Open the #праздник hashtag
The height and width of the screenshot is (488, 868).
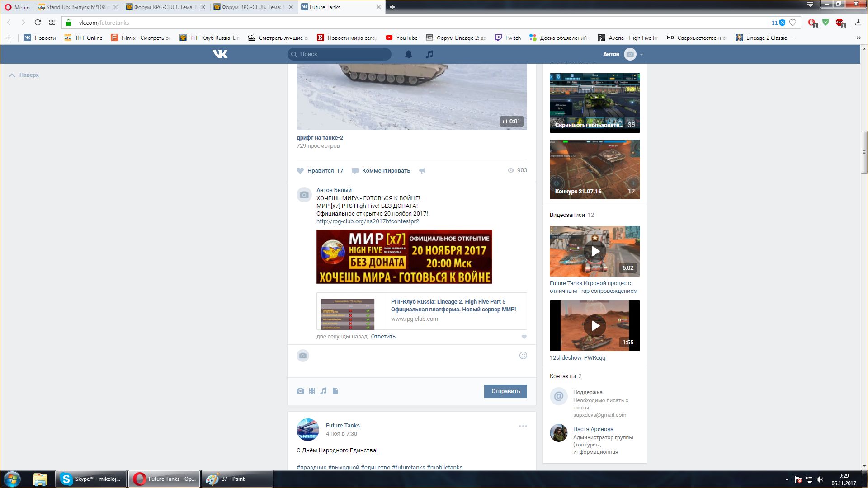(311, 467)
